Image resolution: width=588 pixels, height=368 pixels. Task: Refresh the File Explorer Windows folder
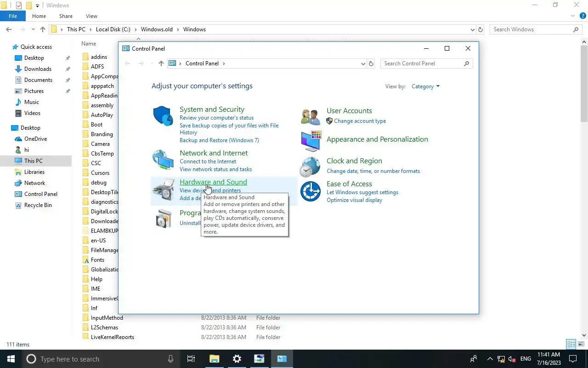pyautogui.click(x=481, y=29)
